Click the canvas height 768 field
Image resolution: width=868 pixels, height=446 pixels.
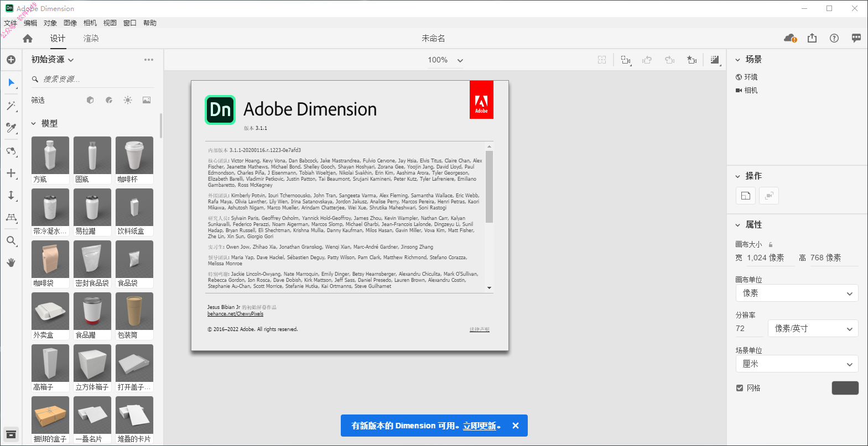coord(834,258)
